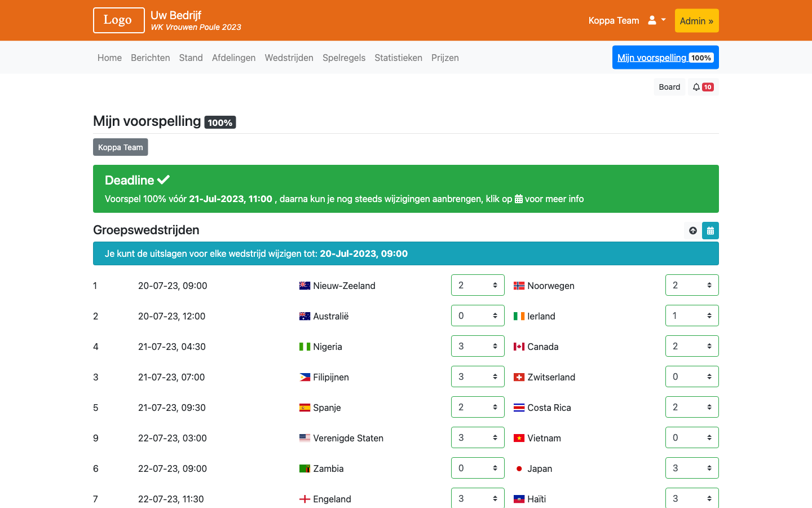Click the Vietnam flag icon
This screenshot has width=812, height=508.
(x=519, y=438)
